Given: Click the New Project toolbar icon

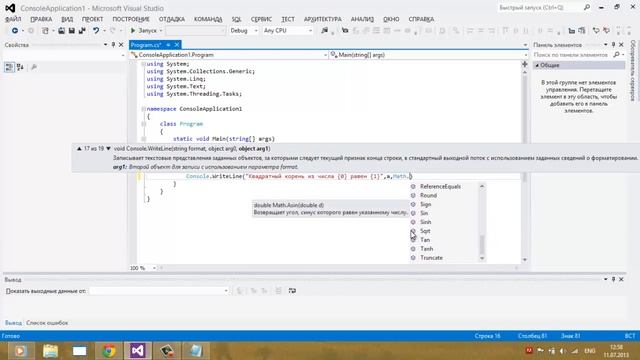Looking at the screenshot, I should coord(45,31).
